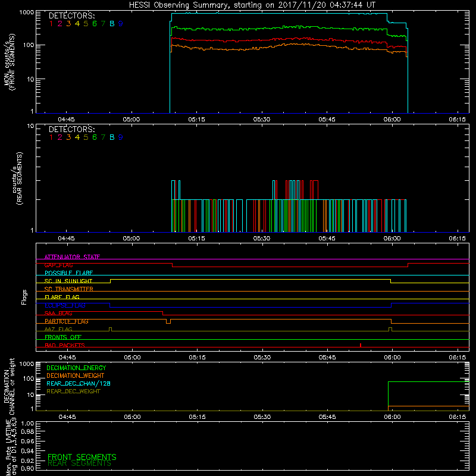
Task: Pick detector 9 in the rear segments legend
Action: pyautogui.click(x=121, y=137)
